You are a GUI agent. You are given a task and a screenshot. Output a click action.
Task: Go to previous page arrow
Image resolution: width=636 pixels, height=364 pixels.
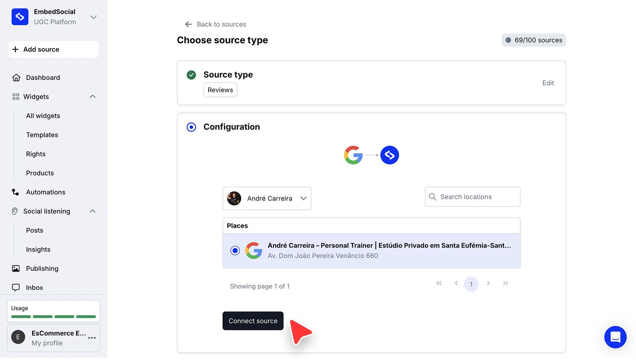click(x=456, y=283)
